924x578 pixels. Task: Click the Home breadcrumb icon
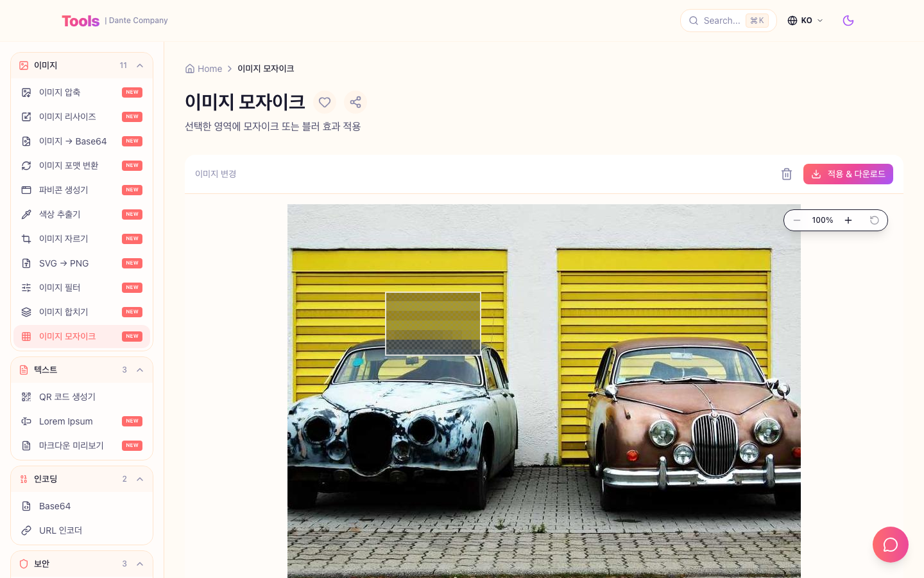tap(190, 69)
